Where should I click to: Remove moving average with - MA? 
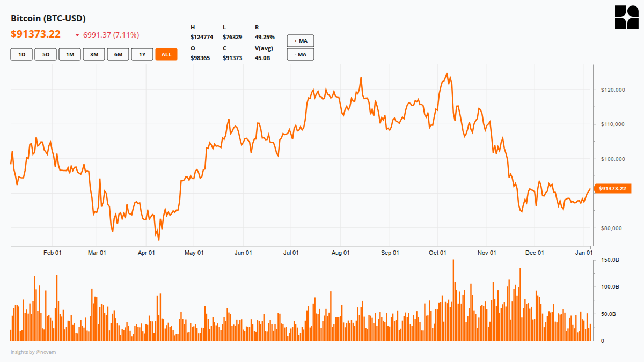pyautogui.click(x=300, y=54)
